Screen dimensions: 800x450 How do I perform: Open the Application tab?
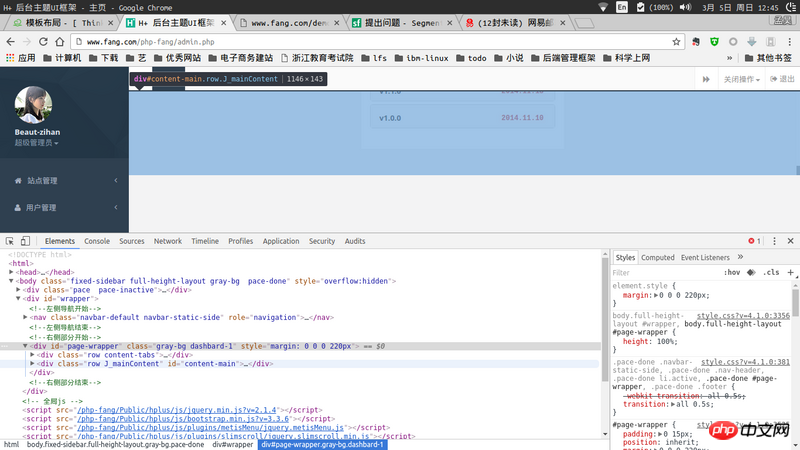coord(281,241)
